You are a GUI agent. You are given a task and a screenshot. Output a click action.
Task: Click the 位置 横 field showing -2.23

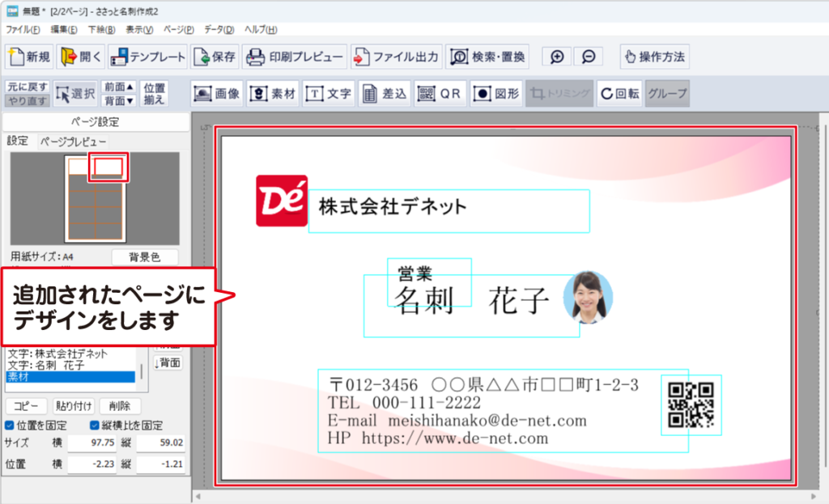[x=92, y=464]
